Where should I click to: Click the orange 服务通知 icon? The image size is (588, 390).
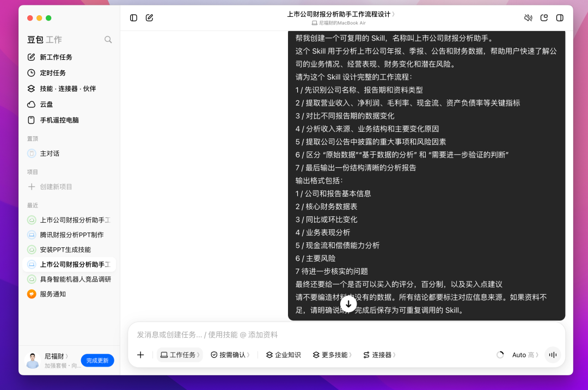(32, 294)
